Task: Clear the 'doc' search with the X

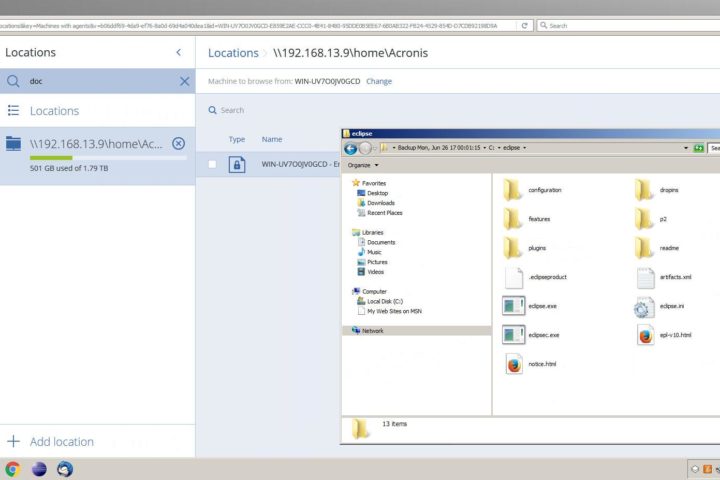Action: [x=185, y=81]
